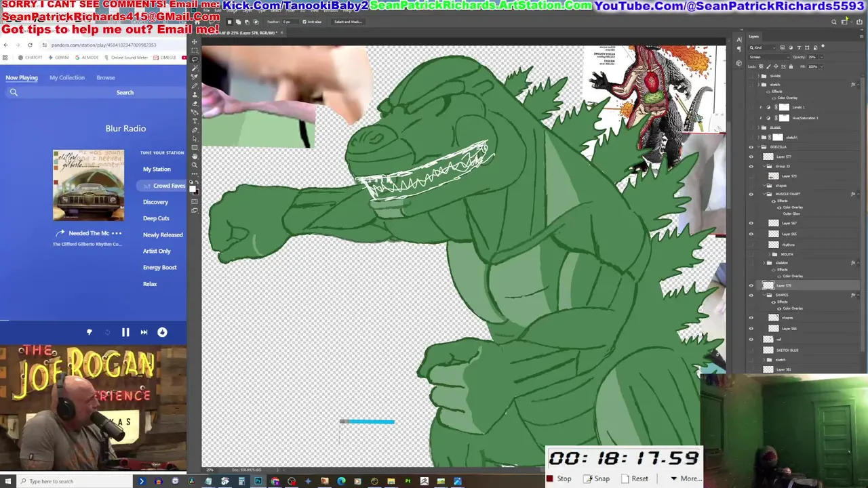Skip to next Pandora track

[x=144, y=332]
